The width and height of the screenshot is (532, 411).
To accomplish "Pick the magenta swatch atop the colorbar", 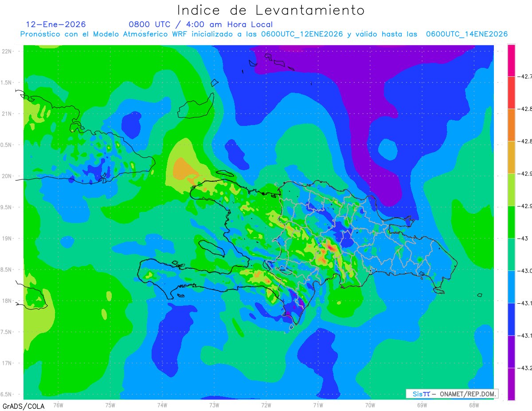I will click(511, 60).
